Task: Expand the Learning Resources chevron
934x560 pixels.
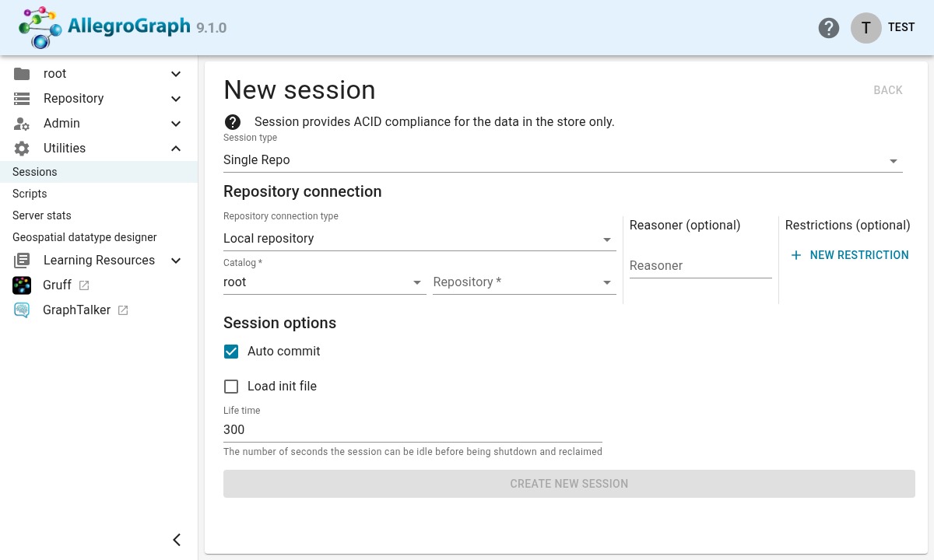Action: (x=176, y=261)
